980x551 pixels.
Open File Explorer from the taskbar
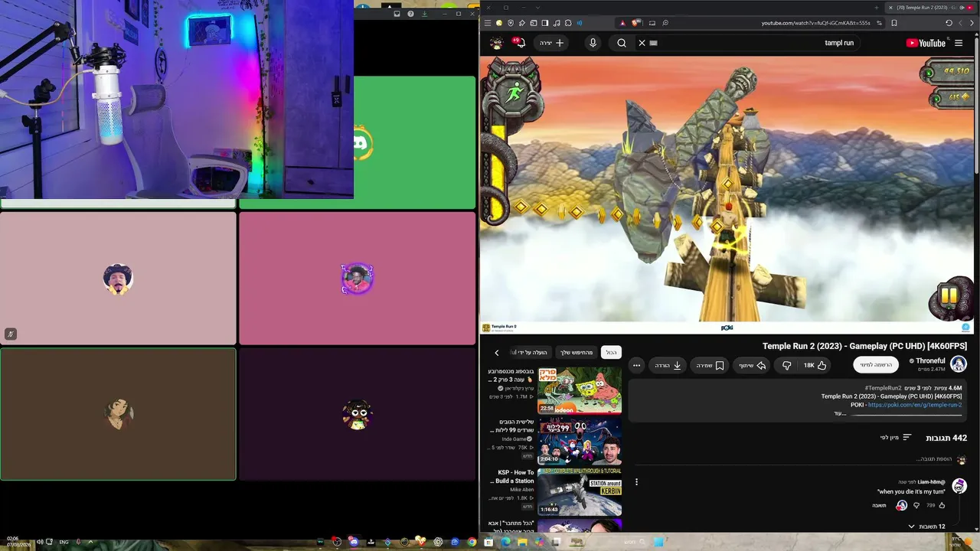pos(522,542)
